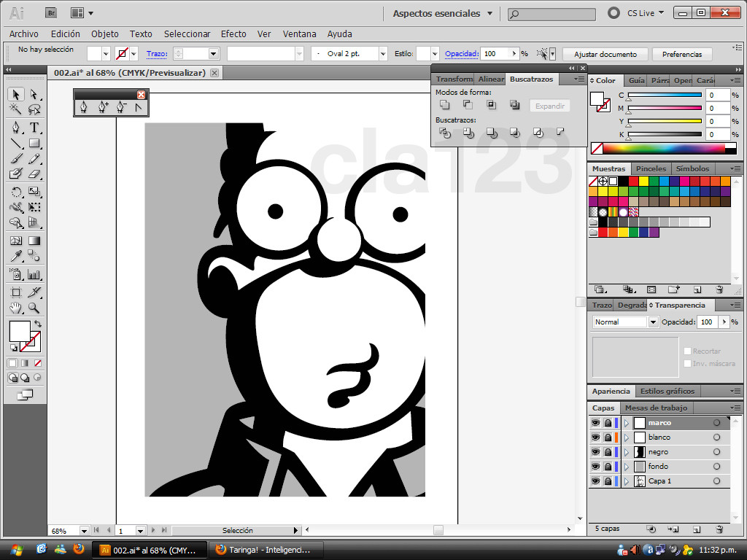This screenshot has height=560, width=747.
Task: Open the Objeto menu
Action: click(105, 34)
